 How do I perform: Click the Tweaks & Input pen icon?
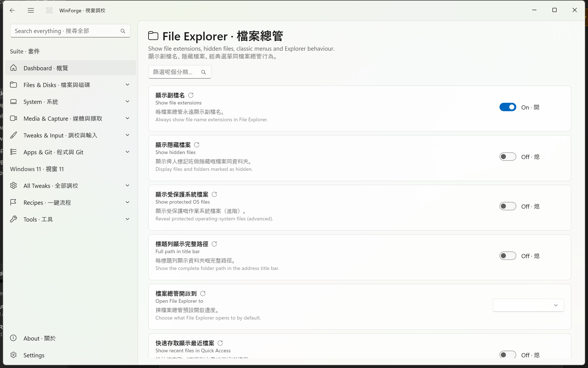(x=13, y=135)
